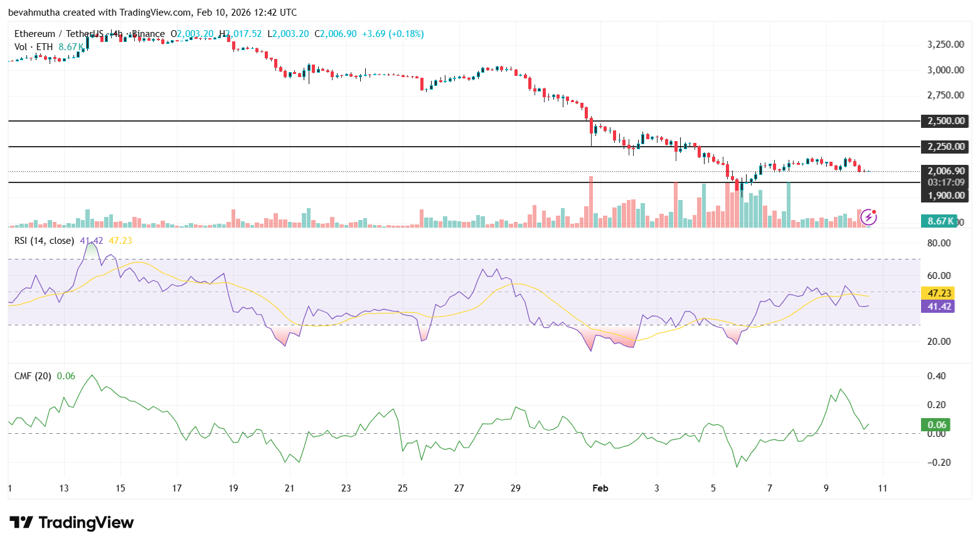
Task: Select the RSI (14, close) indicator legend
Action: point(45,241)
